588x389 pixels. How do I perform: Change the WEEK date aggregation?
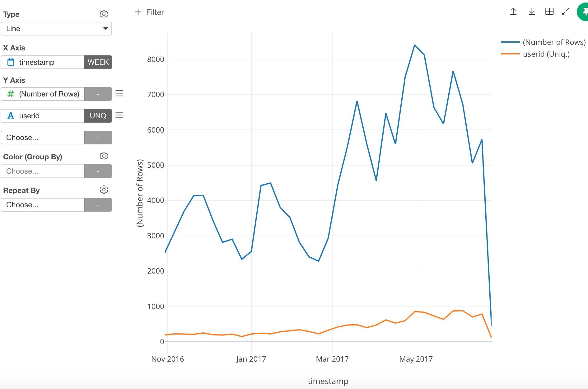[x=98, y=62]
